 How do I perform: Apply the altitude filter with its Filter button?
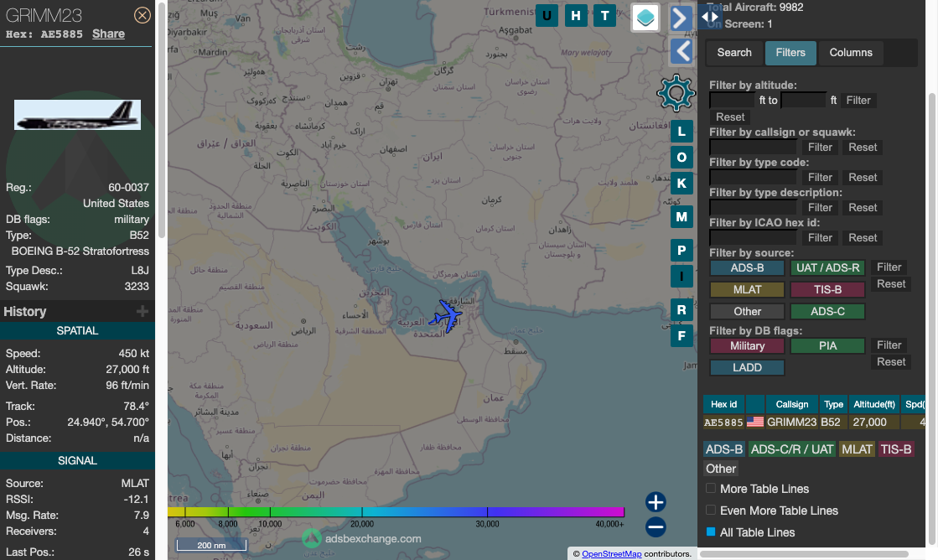point(858,101)
